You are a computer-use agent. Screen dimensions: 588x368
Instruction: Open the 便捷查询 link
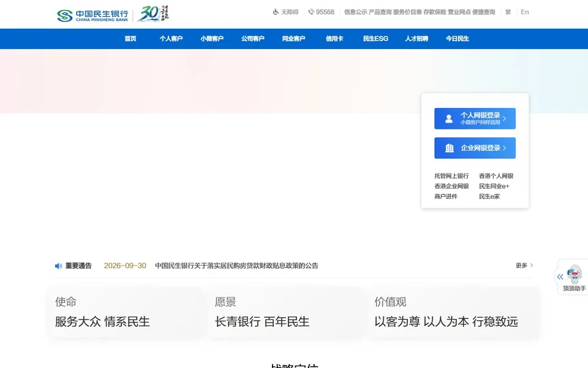point(484,12)
